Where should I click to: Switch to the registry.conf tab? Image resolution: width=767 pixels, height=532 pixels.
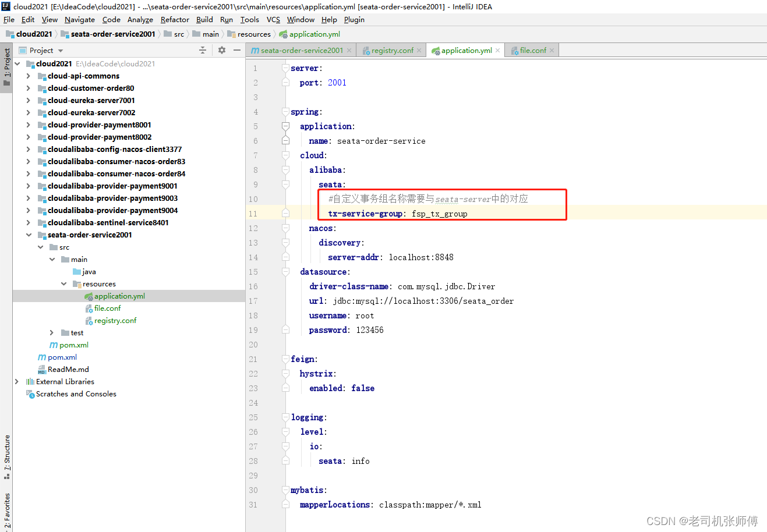[393, 51]
